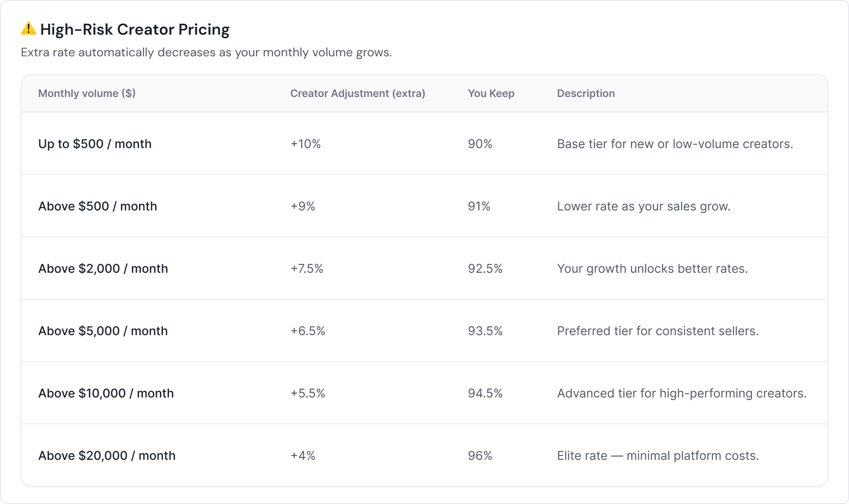This screenshot has width=849, height=504.
Task: Select the Above $500 / month row label
Action: point(97,206)
